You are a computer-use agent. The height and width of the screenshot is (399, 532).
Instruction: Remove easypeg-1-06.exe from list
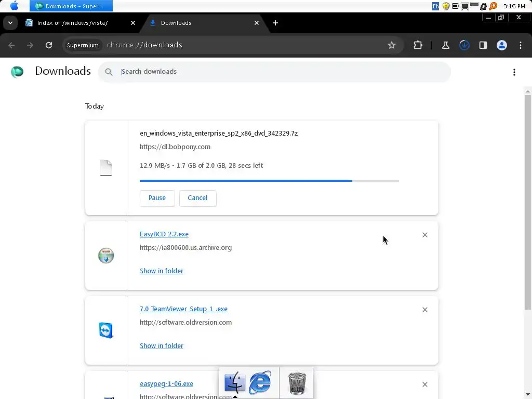click(x=425, y=384)
